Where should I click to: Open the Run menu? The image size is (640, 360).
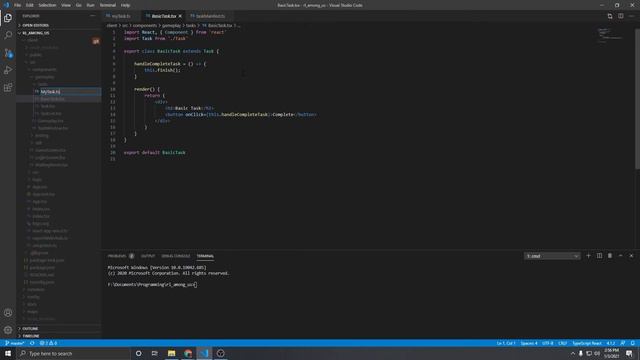91,5
